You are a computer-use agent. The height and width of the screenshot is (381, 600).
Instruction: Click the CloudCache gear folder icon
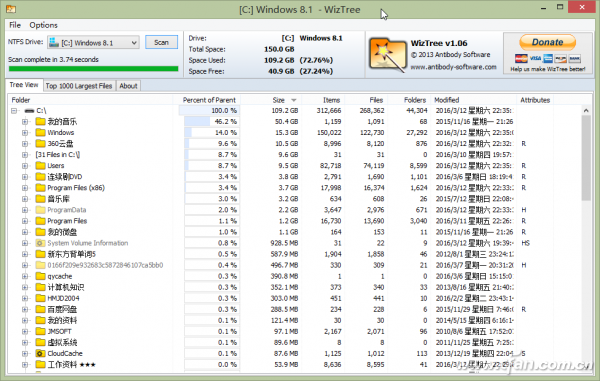40,353
